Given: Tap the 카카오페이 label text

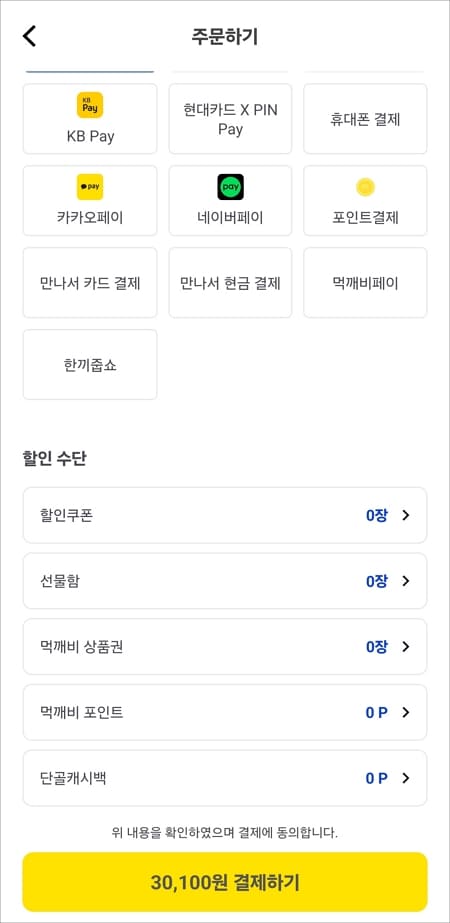Looking at the screenshot, I should pyautogui.click(x=90, y=217).
